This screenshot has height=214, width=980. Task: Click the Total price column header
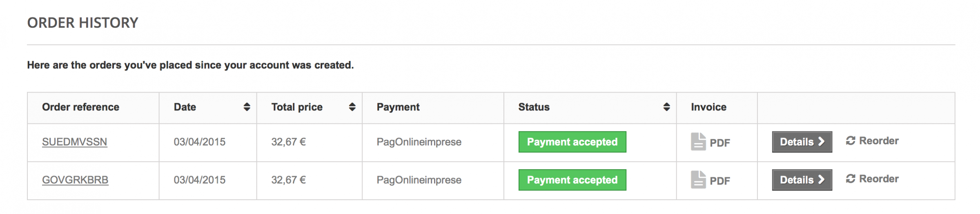(x=297, y=107)
